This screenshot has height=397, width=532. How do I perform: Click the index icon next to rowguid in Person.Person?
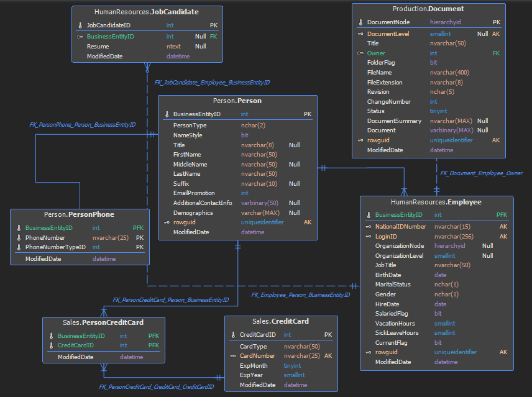pyautogui.click(x=167, y=222)
